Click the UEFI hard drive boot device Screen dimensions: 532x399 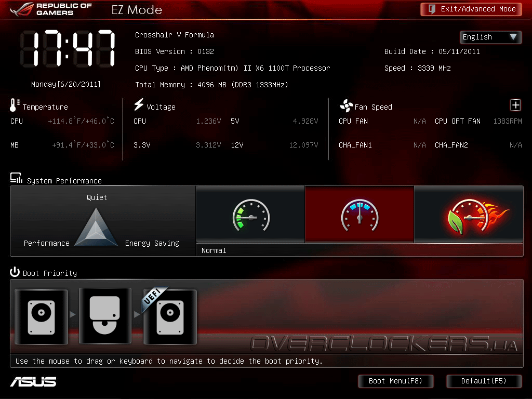(170, 316)
